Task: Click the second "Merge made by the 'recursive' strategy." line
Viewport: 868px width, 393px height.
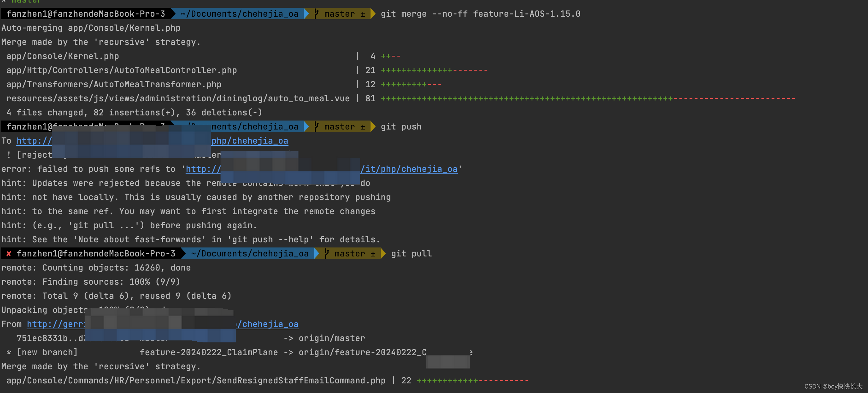Action: [x=101, y=366]
